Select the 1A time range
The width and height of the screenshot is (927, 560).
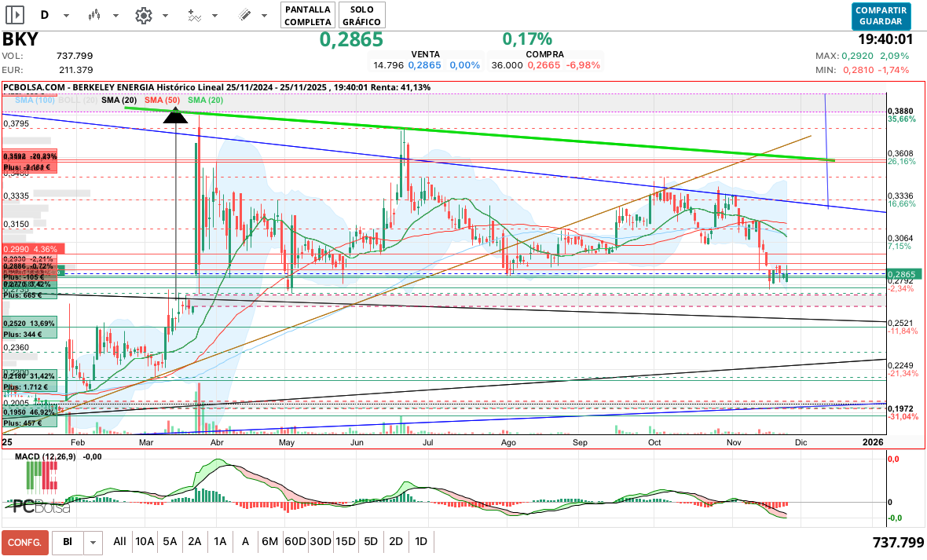[x=220, y=541]
